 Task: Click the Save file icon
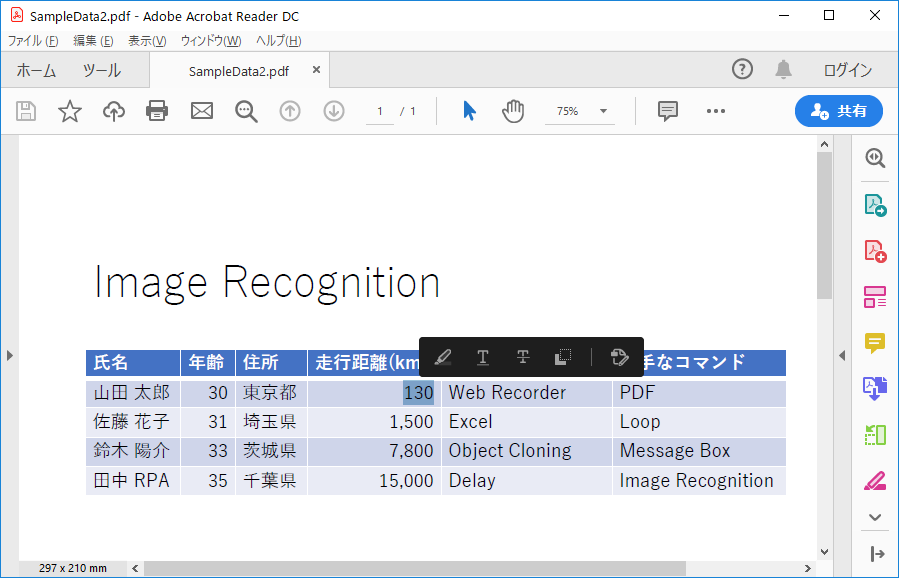point(26,111)
